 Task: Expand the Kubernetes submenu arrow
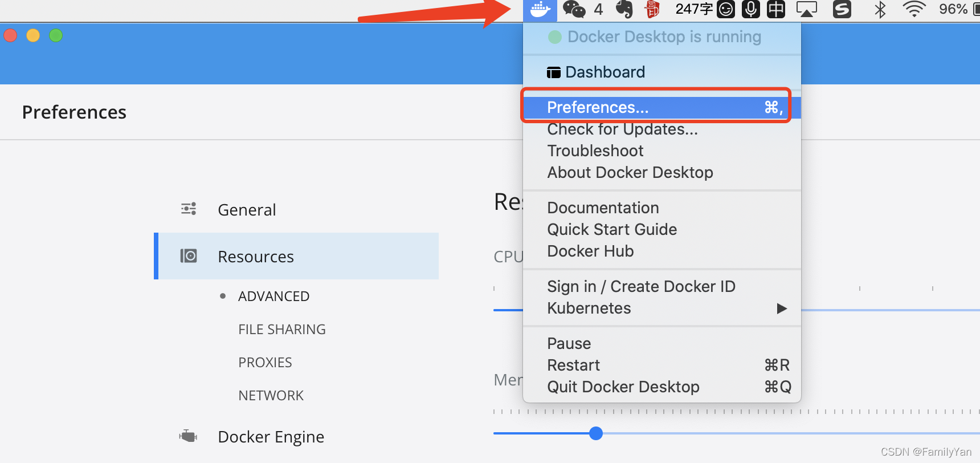click(782, 308)
